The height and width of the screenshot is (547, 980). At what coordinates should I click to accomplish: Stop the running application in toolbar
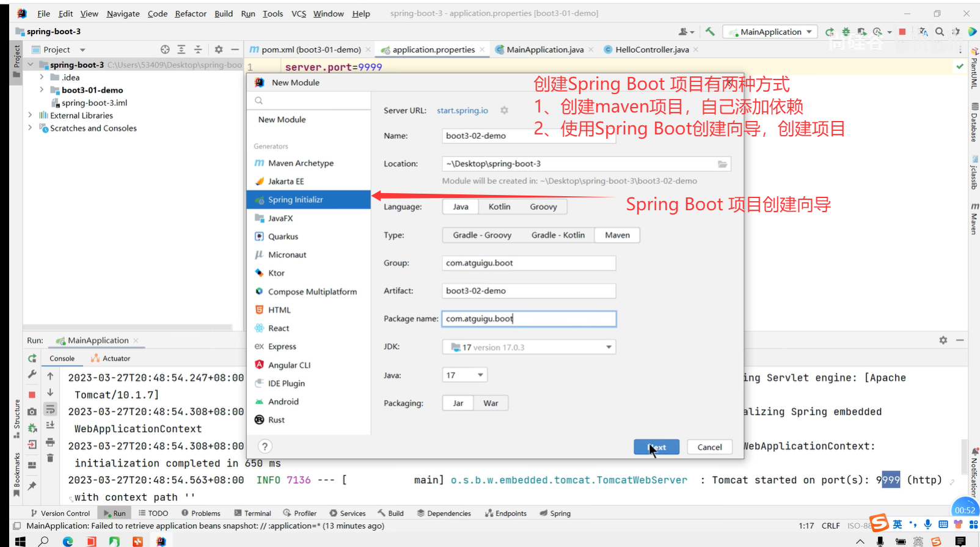(902, 32)
